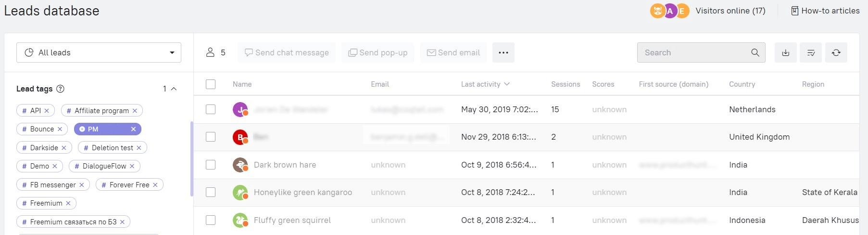This screenshot has width=868, height=235.
Task: Open the column settings icon
Action: coord(811,52)
